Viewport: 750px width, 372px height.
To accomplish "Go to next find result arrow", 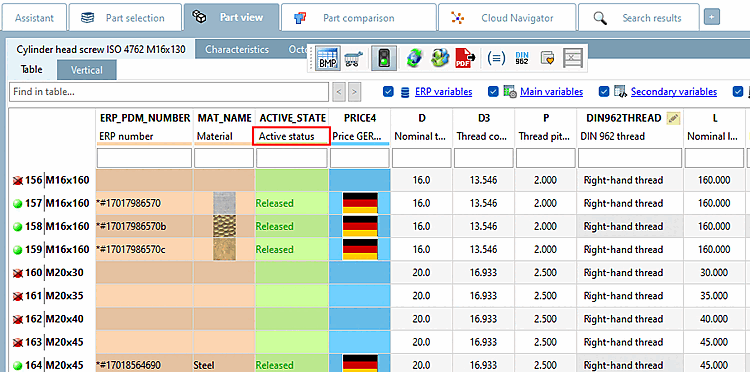I will pos(354,92).
